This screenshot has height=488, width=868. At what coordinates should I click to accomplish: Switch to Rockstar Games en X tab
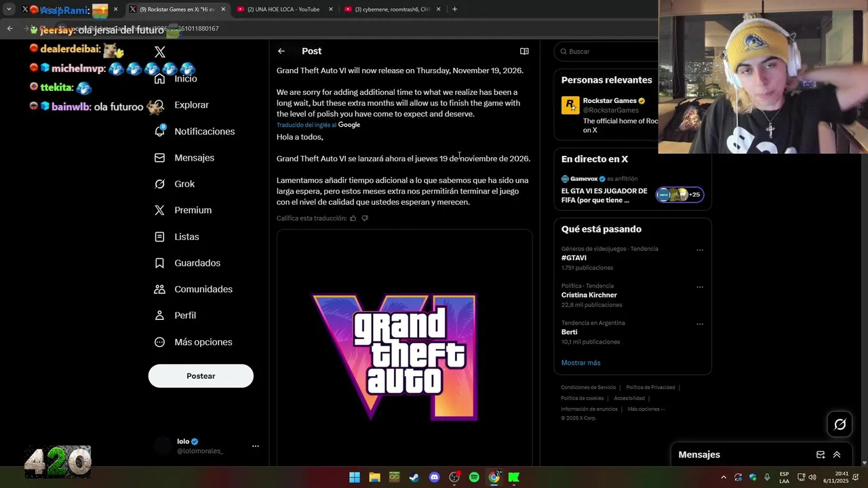tap(177, 9)
